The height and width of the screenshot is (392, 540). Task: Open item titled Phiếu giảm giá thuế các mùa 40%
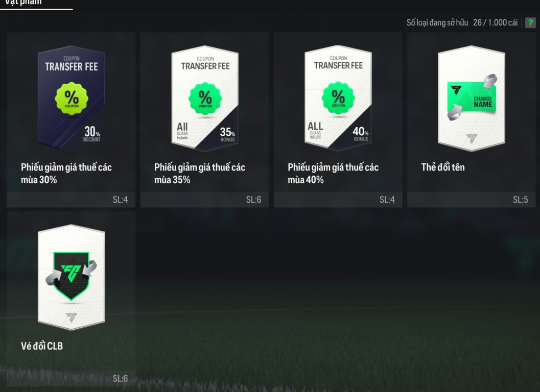tap(333, 173)
